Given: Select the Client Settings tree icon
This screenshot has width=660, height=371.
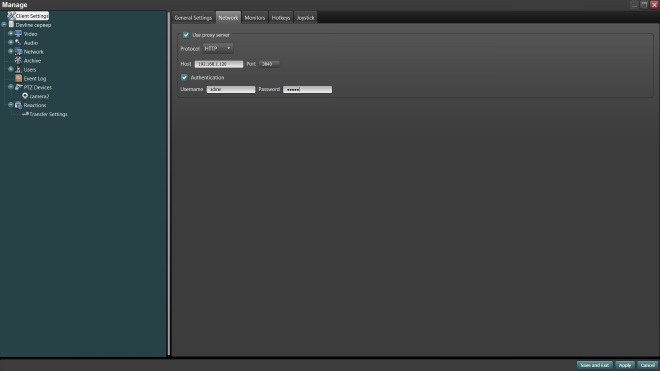Looking at the screenshot, I should [11, 16].
